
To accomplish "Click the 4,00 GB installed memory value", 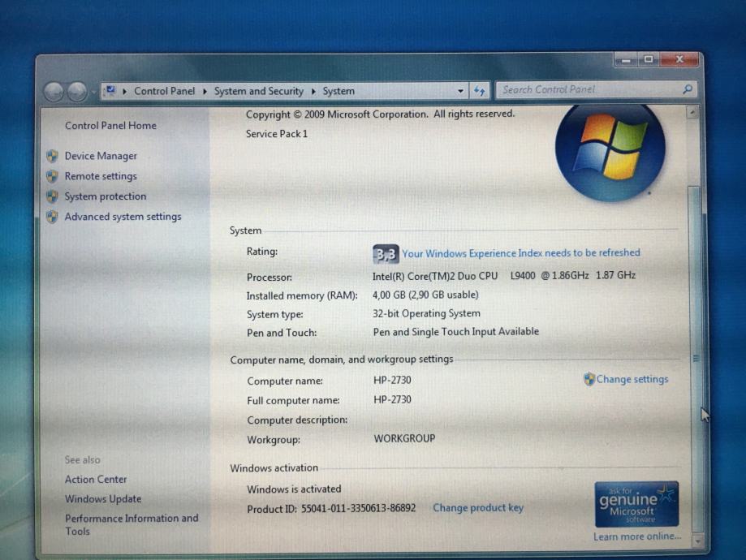I will (x=425, y=295).
